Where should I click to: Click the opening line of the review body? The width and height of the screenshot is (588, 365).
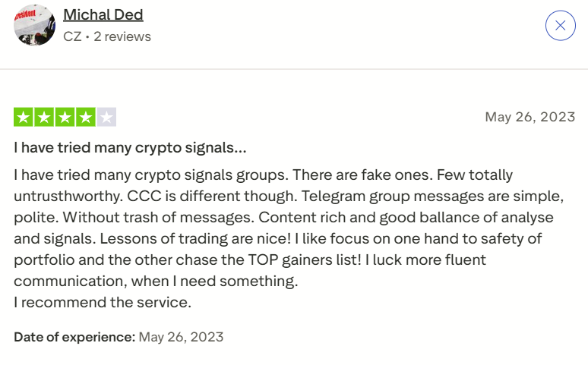(x=152, y=175)
